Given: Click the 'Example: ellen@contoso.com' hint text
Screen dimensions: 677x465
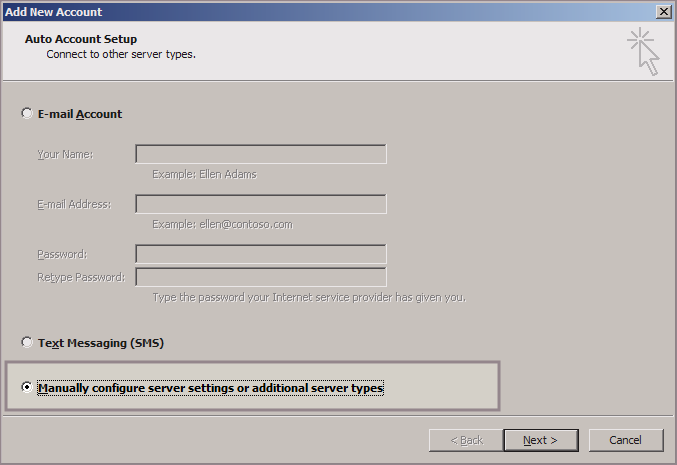Looking at the screenshot, I should coord(222,224).
